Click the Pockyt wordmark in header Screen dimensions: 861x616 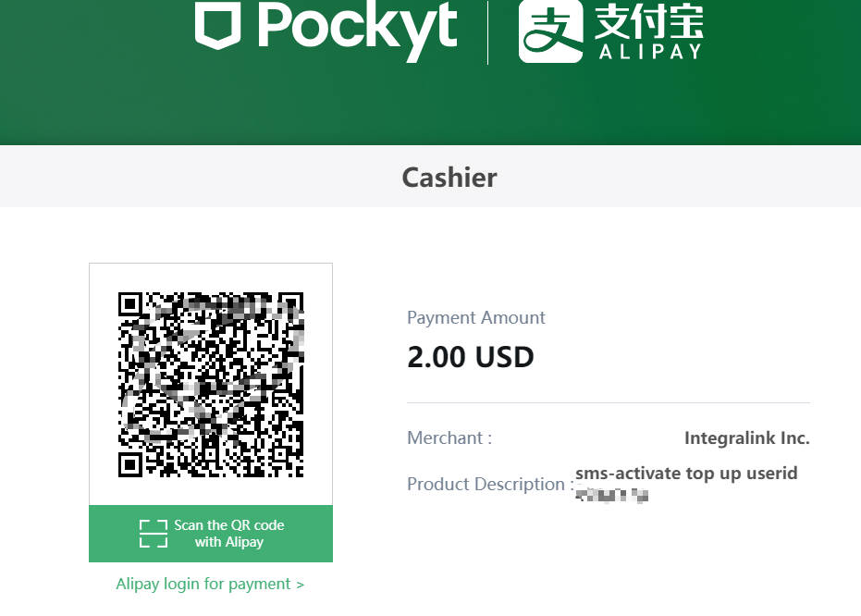358,29
